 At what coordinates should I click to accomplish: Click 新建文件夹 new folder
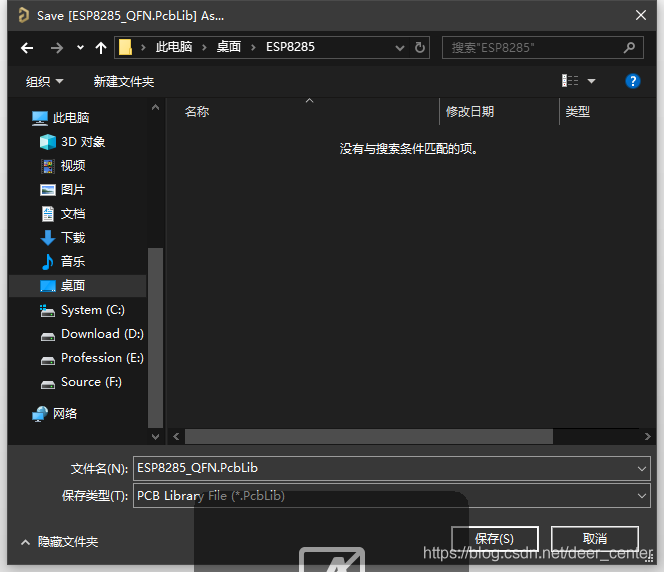tap(124, 81)
